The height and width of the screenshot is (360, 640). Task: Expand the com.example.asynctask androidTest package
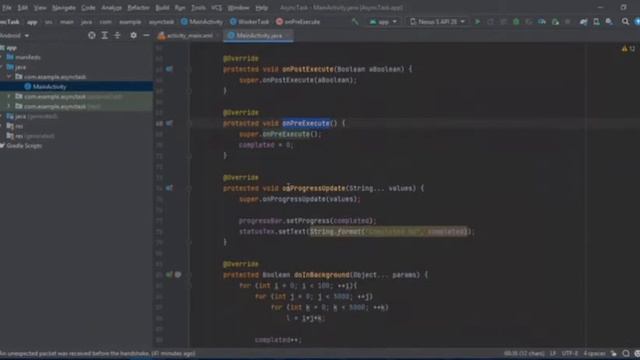(9, 97)
